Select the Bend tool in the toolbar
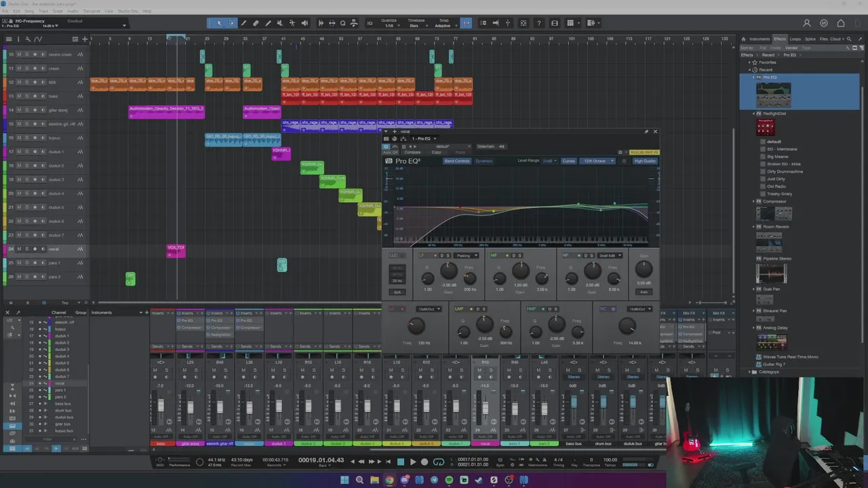 point(292,23)
